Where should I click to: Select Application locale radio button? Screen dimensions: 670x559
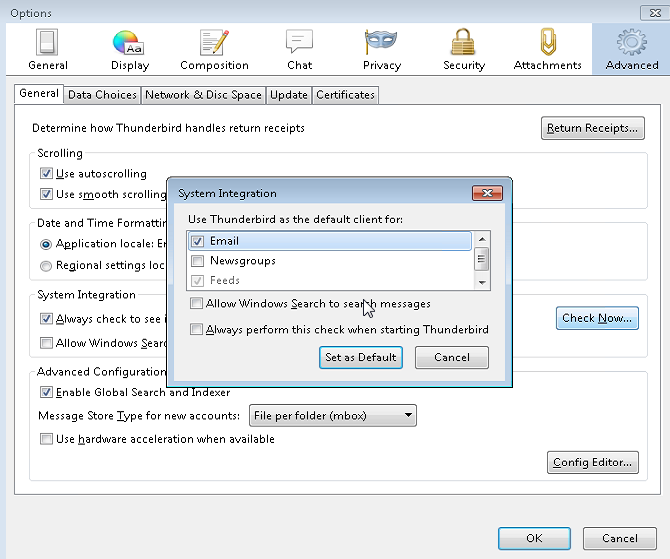(x=46, y=244)
